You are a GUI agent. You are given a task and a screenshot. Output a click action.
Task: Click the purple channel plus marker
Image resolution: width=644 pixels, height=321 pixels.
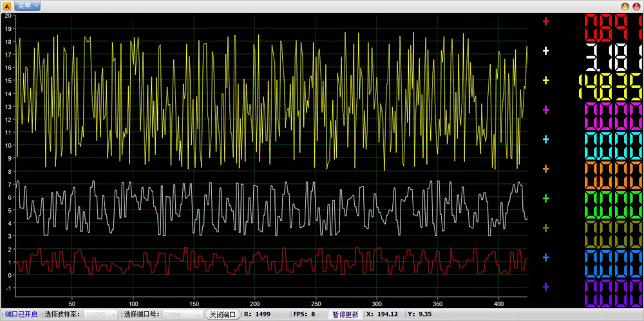546,287
